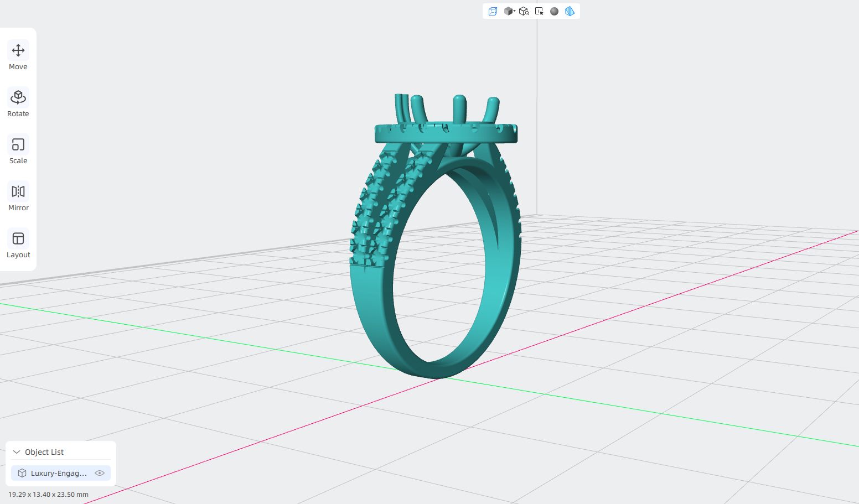Toggle the perspective view cube icon
The width and height of the screenshot is (859, 504).
click(x=493, y=11)
